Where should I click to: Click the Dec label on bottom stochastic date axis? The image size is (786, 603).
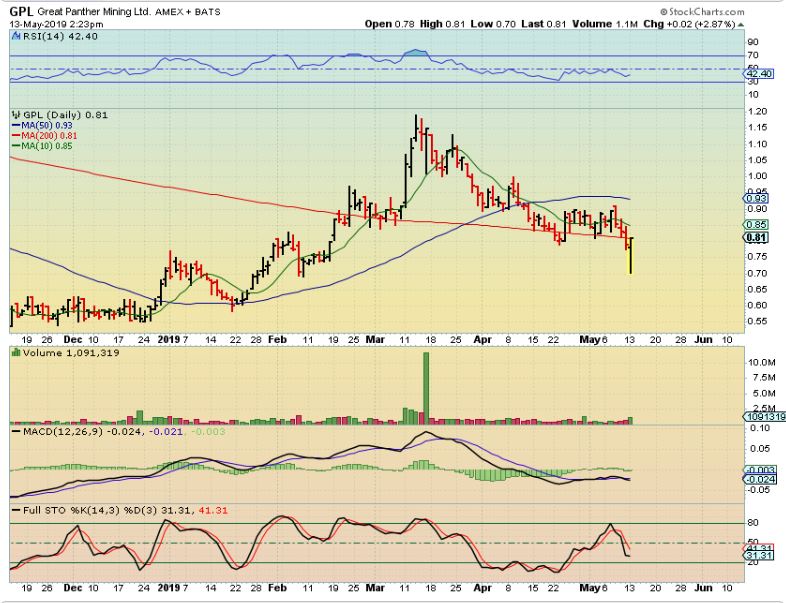click(x=73, y=587)
